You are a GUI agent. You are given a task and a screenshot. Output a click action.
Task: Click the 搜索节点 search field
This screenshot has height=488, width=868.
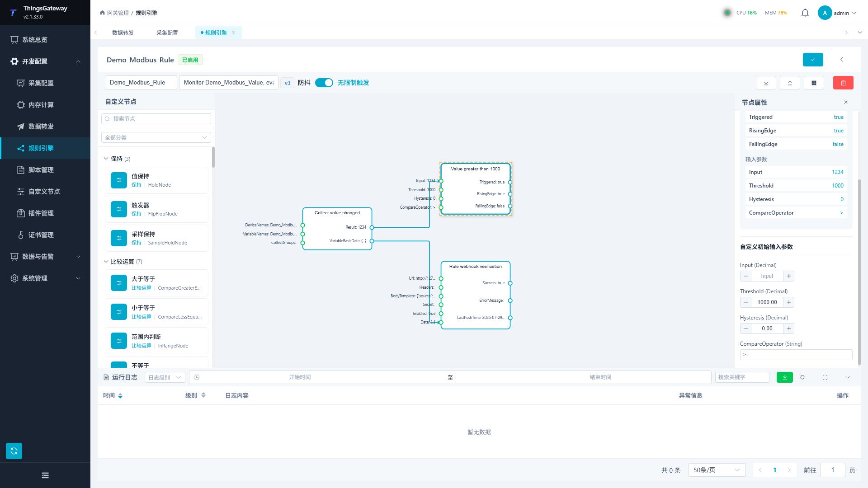click(156, 118)
